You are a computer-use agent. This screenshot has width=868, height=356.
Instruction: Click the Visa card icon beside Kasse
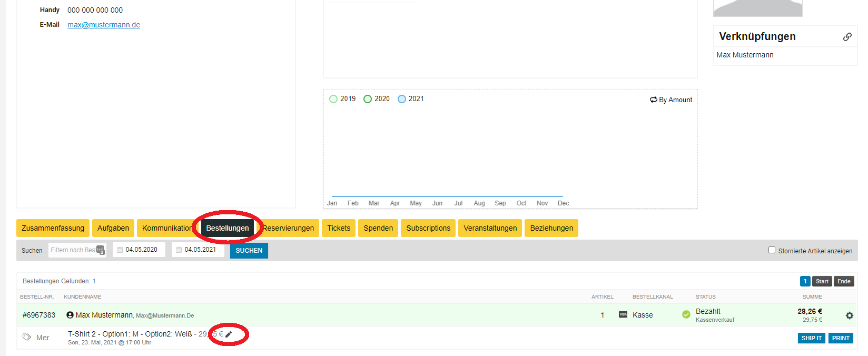(623, 314)
